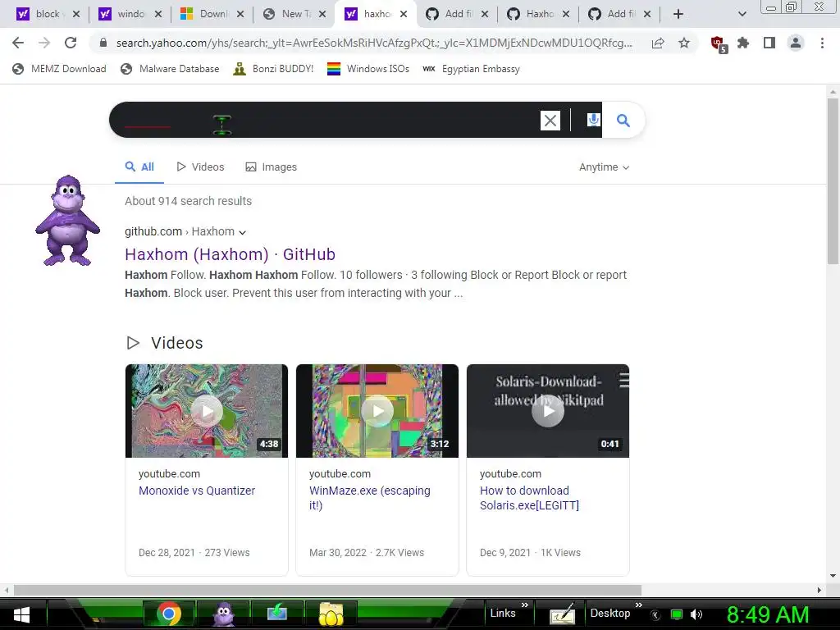This screenshot has width=840, height=630.
Task: Open the Windows ISOs bookmark
Action: point(368,69)
